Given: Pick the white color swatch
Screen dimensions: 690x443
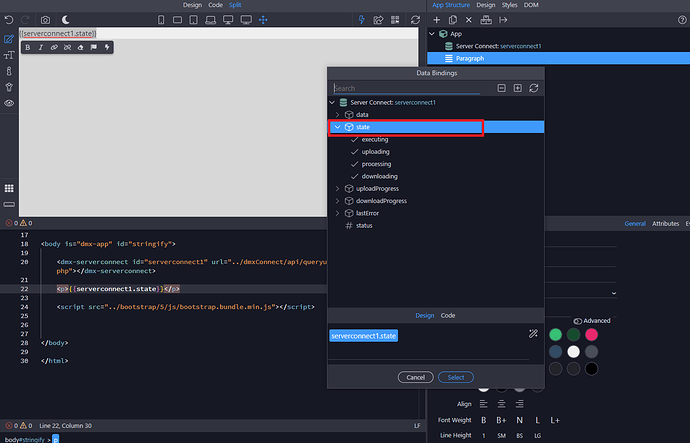Looking at the screenshot, I should tap(573, 352).
